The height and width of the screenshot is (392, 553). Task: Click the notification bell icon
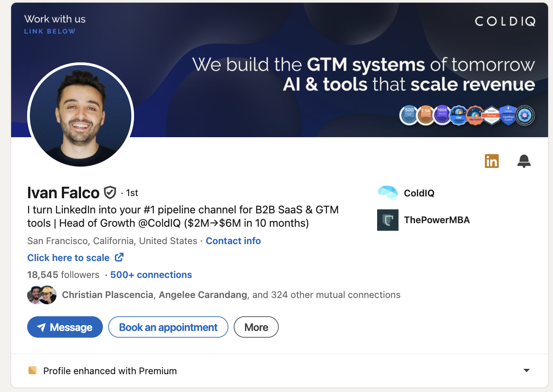click(x=524, y=161)
